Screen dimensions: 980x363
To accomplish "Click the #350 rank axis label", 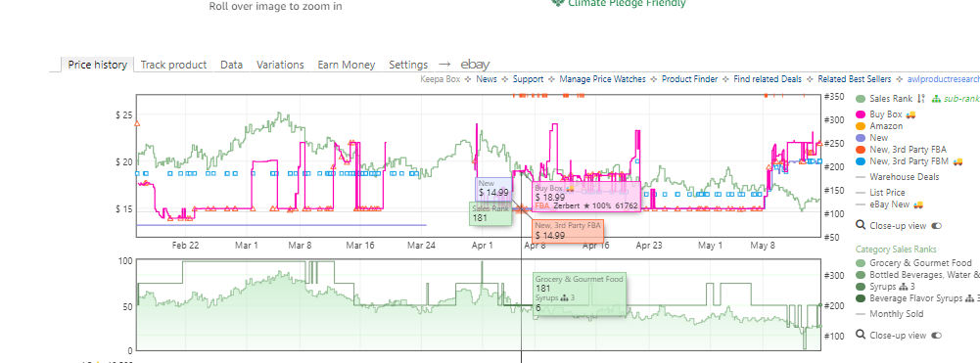I will click(834, 97).
